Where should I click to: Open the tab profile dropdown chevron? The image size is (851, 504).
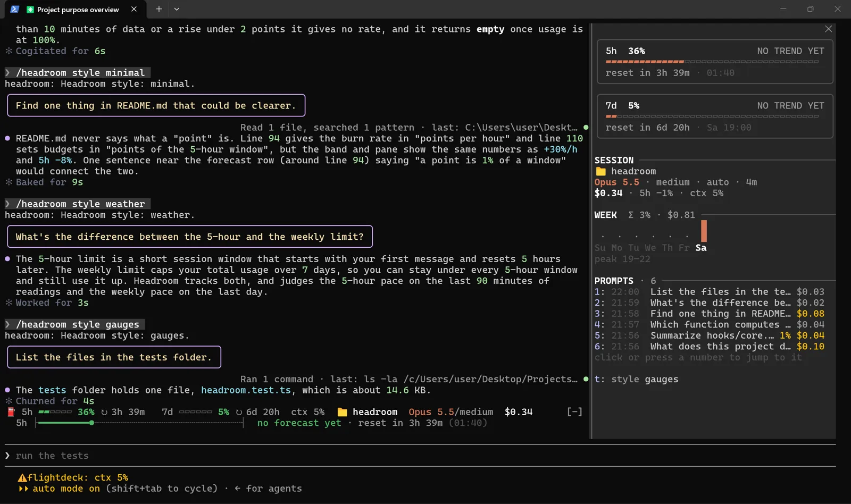[x=177, y=9]
